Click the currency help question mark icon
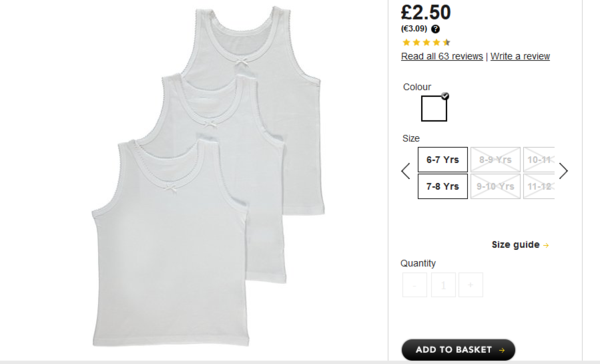Screen dimensions: 600x364 [x=435, y=29]
